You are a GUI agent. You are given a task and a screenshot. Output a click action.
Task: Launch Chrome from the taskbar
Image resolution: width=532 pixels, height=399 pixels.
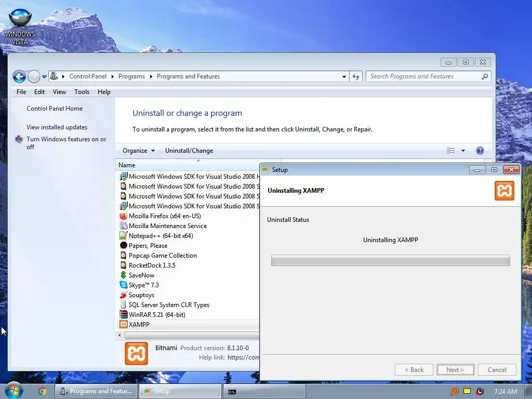click(42, 392)
